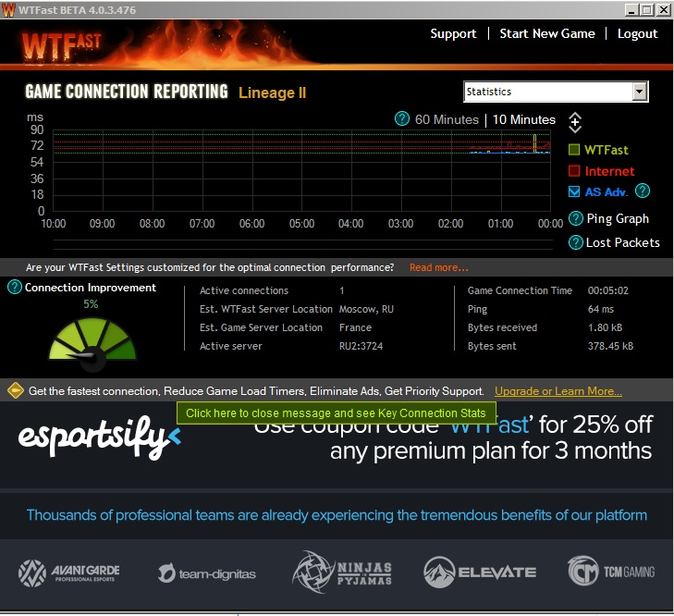This screenshot has width=674, height=616.
Task: Log out via Logout link
Action: [637, 33]
